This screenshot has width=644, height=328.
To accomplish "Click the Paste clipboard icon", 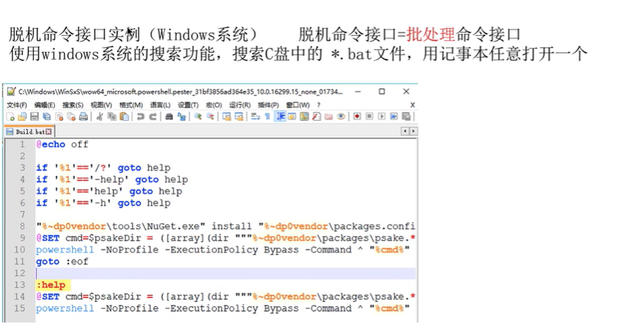I will click(124, 117).
